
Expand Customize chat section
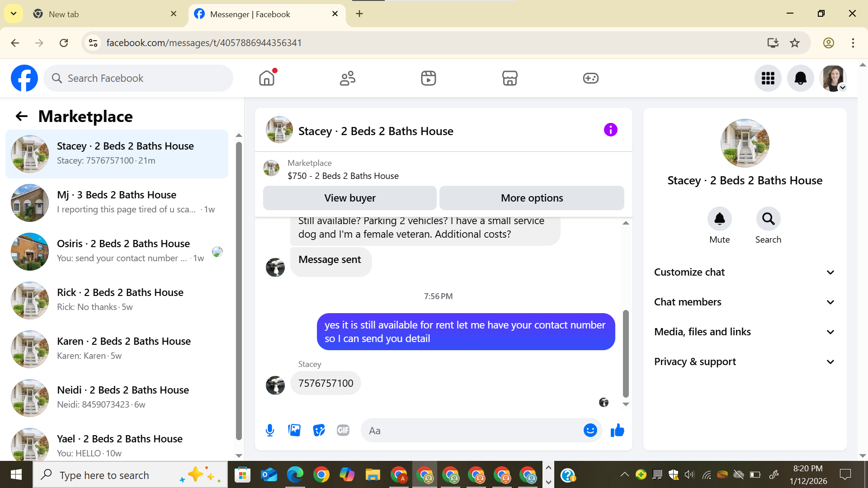click(744, 272)
